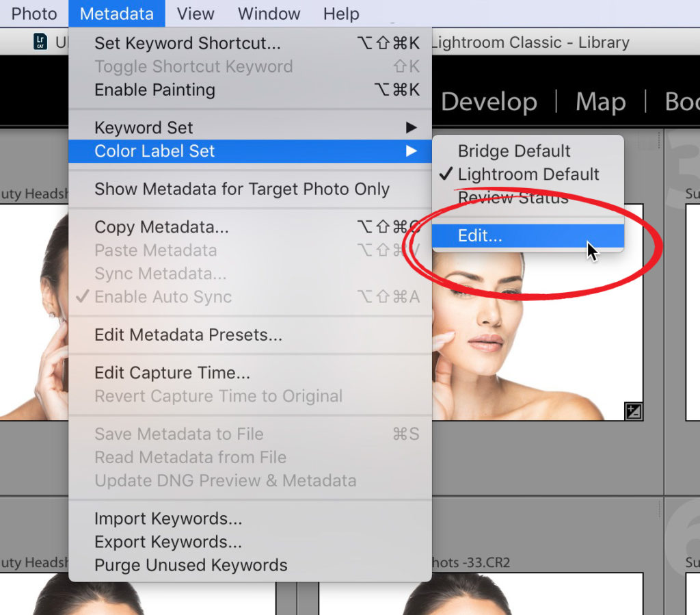700x615 pixels.
Task: Choose Set Keyword Shortcut...
Action: point(250,43)
